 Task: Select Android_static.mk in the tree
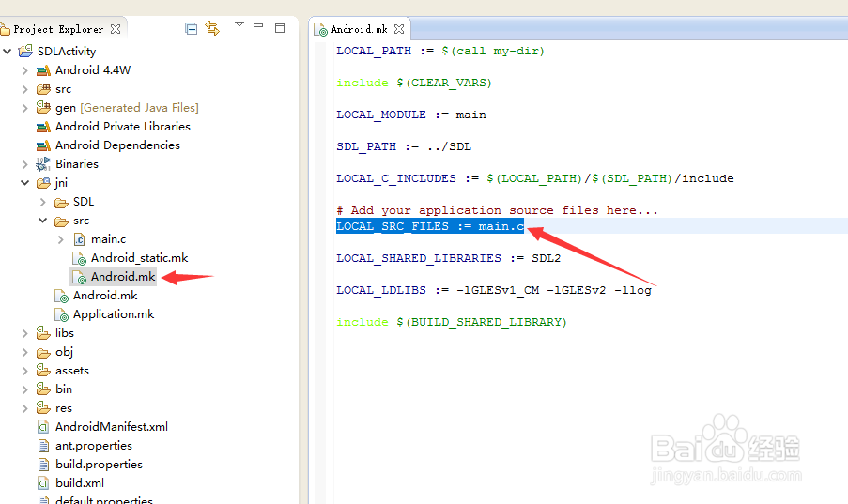click(140, 258)
